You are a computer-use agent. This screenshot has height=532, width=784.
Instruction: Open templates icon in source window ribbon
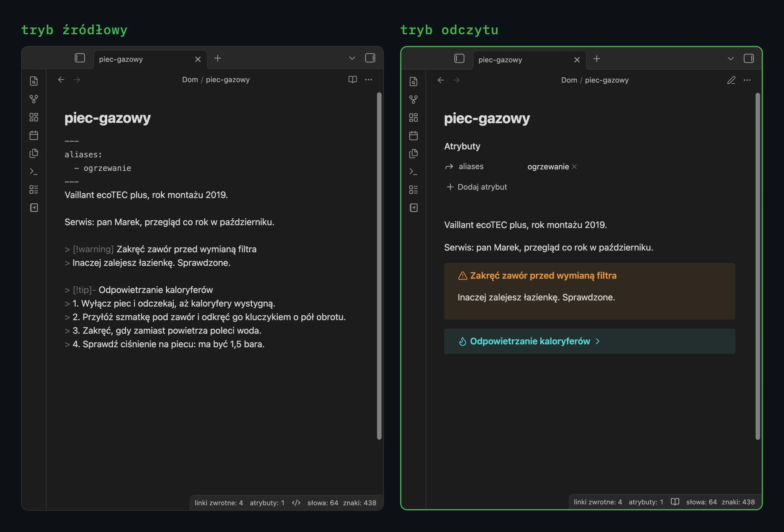34,153
